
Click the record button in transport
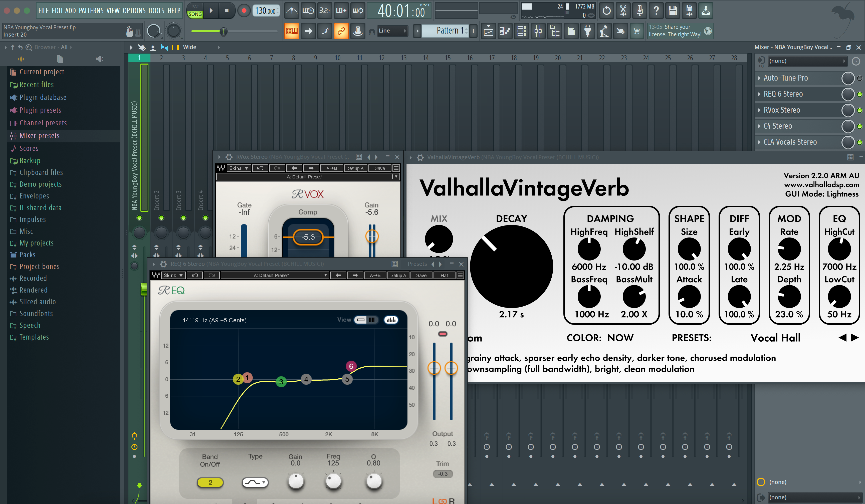244,11
